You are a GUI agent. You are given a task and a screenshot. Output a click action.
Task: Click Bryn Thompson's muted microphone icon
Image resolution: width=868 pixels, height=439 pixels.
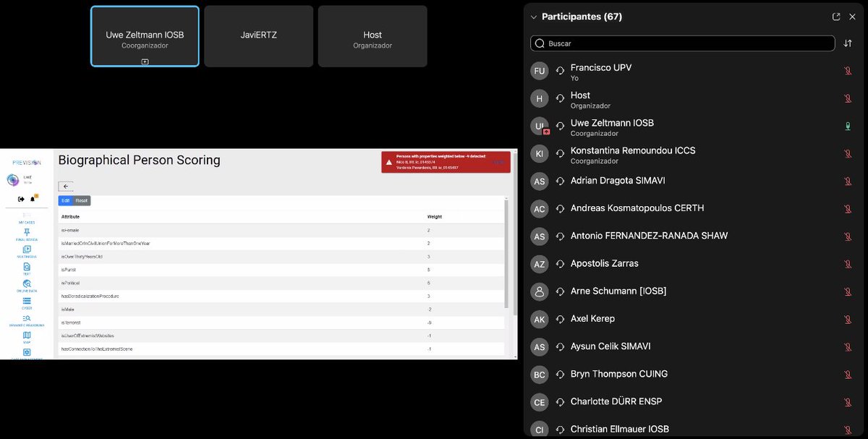tap(848, 375)
